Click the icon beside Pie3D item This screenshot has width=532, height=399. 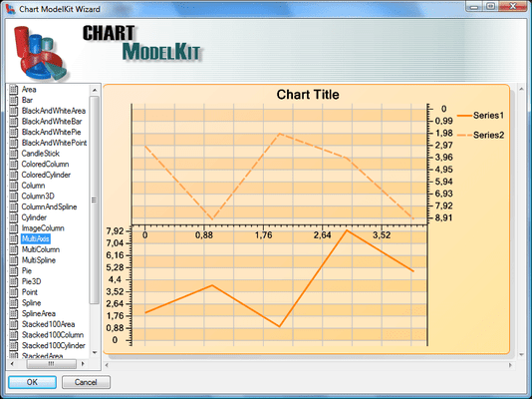click(x=14, y=281)
